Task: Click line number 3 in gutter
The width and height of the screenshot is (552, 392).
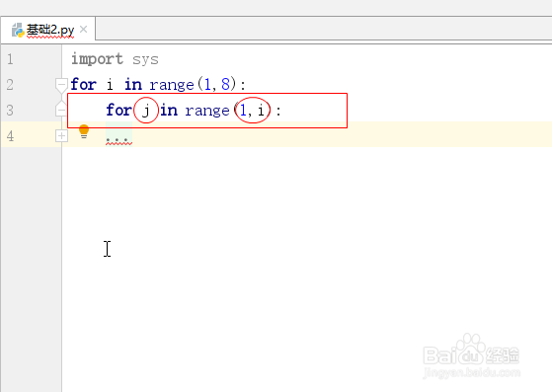Action: point(10,111)
